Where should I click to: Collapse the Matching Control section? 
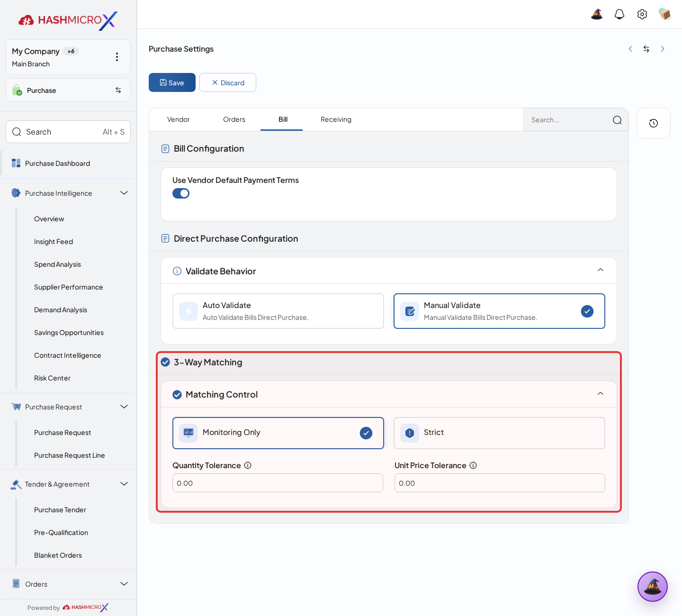coord(601,394)
